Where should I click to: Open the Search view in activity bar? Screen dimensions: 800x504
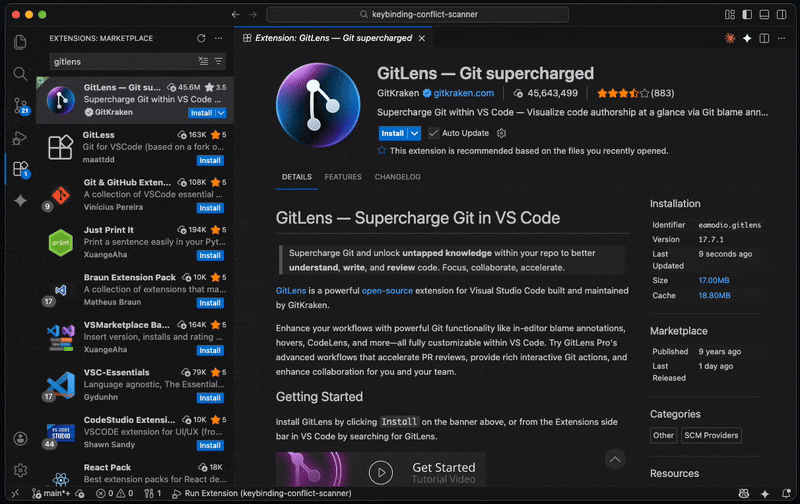20,73
